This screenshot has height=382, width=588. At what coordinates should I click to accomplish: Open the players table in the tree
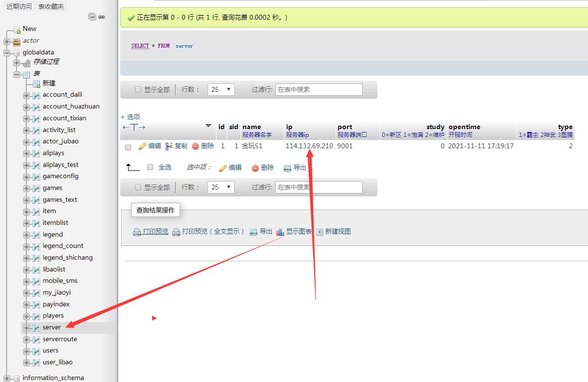(53, 316)
